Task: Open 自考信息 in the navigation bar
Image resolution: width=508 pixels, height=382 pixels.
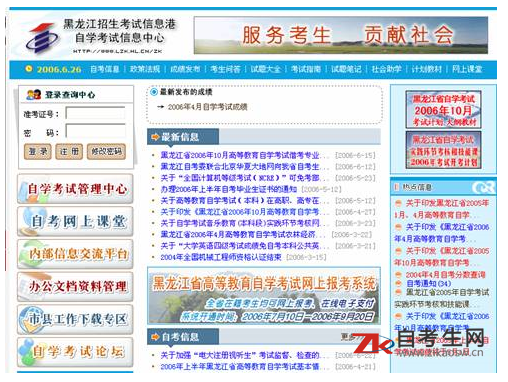Action: tap(105, 69)
